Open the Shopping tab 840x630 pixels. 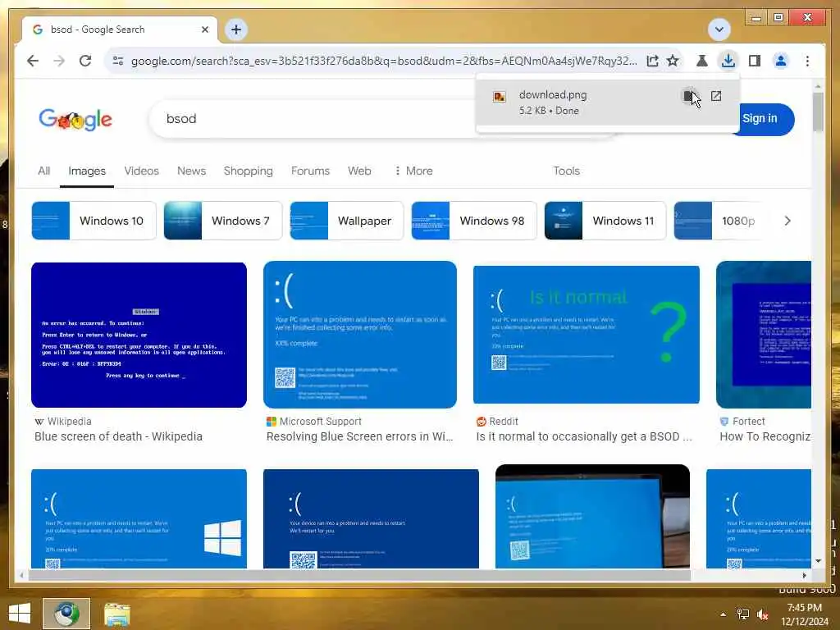pos(248,171)
